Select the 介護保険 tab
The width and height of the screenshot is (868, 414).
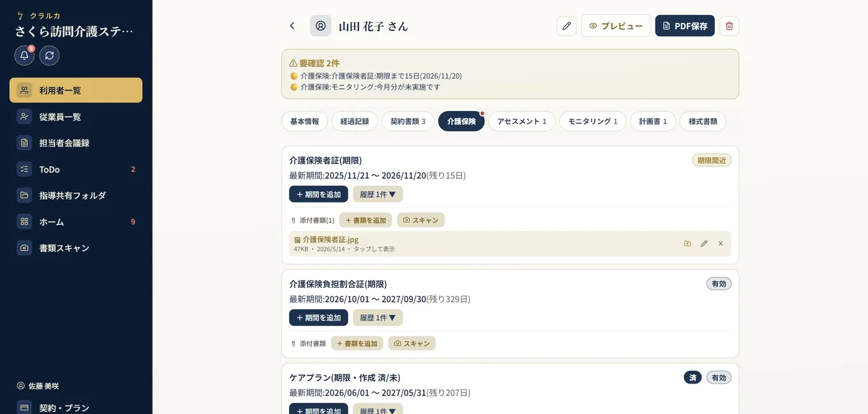tap(461, 122)
